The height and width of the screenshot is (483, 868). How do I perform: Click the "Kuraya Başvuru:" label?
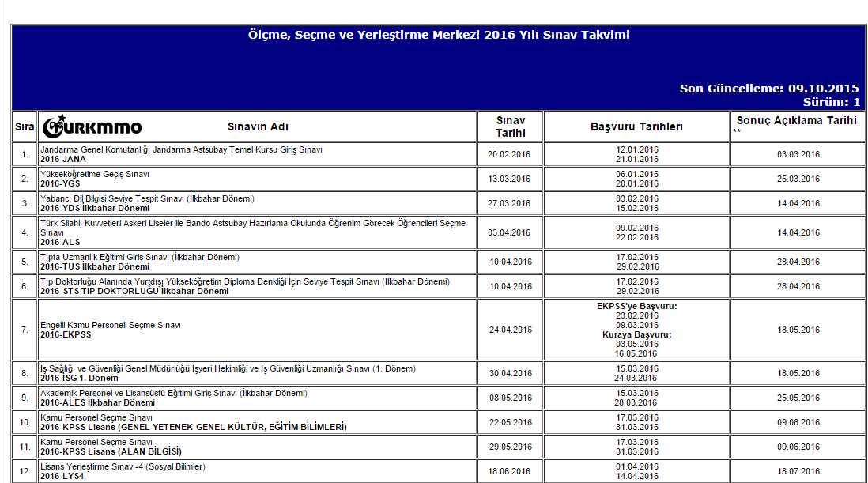[636, 334]
